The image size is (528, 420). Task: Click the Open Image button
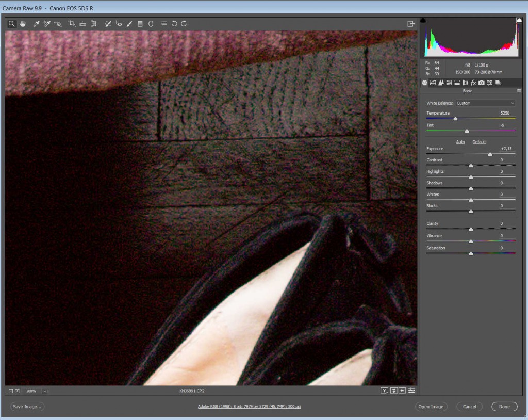click(x=431, y=407)
